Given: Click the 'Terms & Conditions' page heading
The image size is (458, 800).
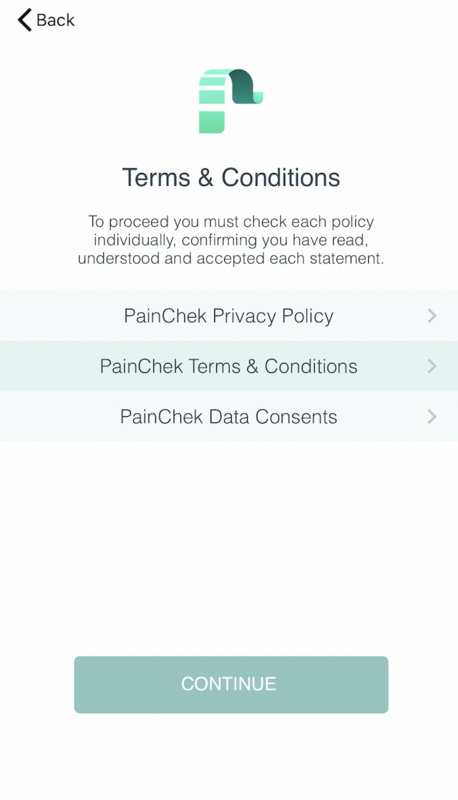Looking at the screenshot, I should pos(231,178).
